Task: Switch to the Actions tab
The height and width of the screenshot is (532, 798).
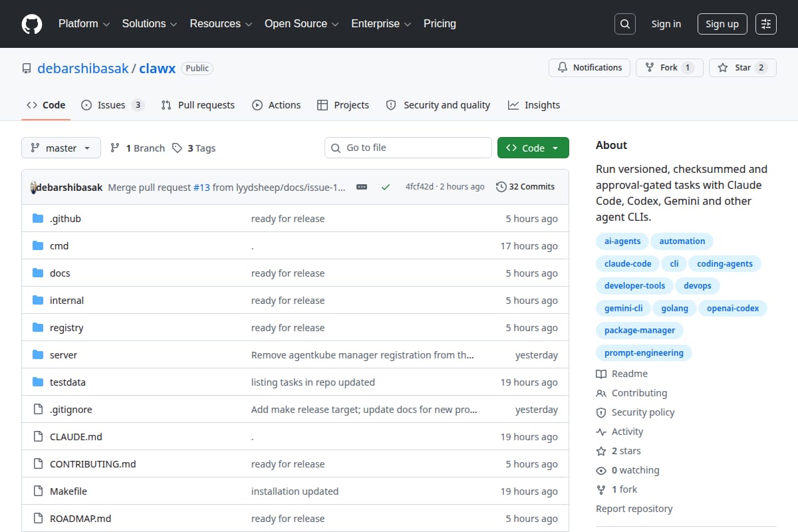Action: (x=276, y=105)
